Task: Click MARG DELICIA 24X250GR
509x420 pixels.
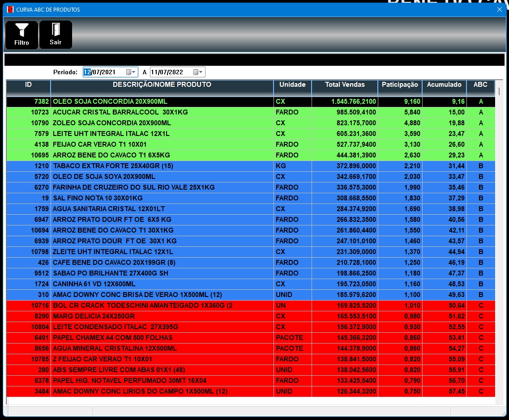Action: [x=251, y=316]
